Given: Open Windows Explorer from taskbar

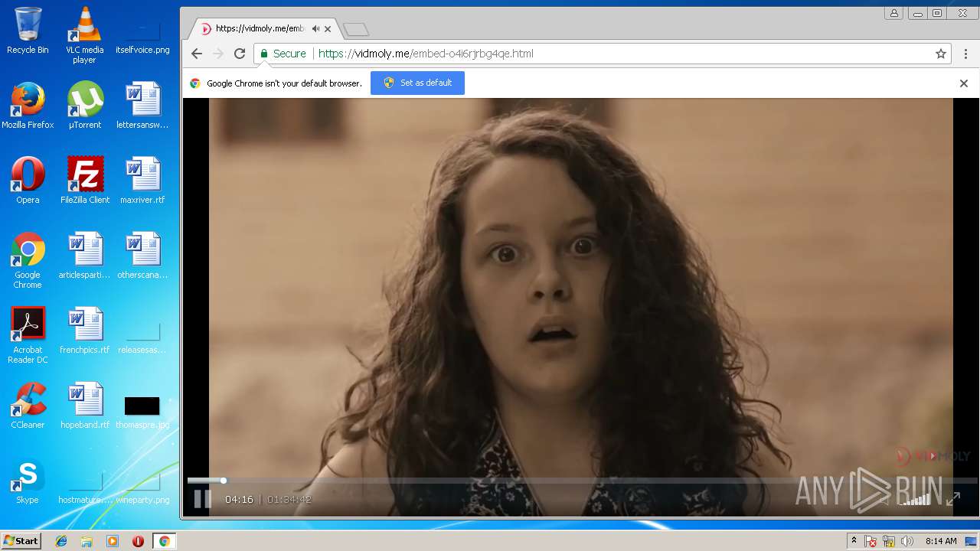Looking at the screenshot, I should coord(87,541).
